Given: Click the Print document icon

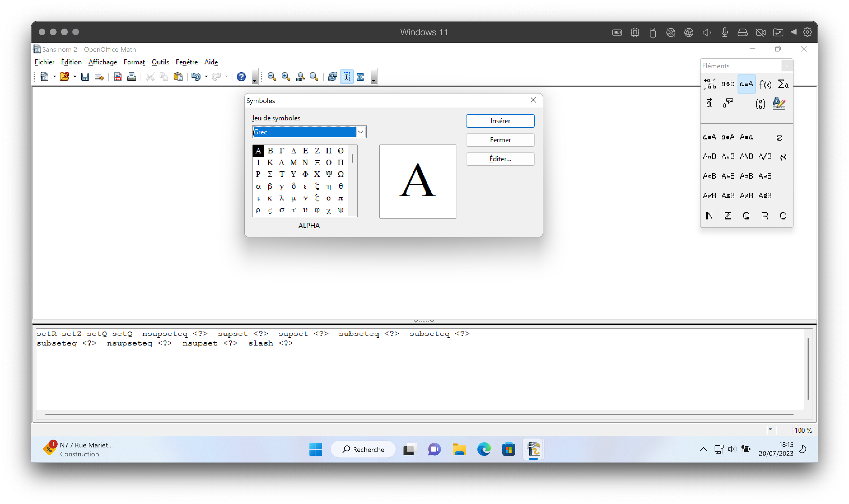Looking at the screenshot, I should click(131, 77).
